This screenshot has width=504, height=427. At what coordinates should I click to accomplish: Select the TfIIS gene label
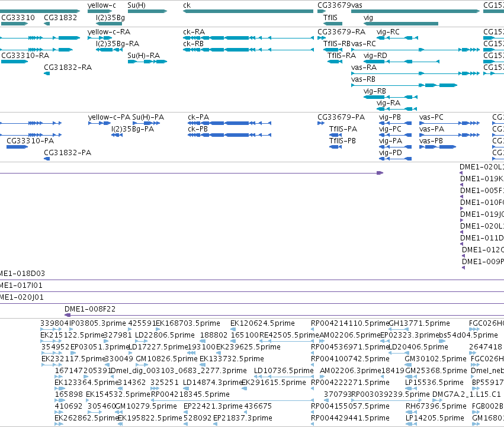coord(330,17)
